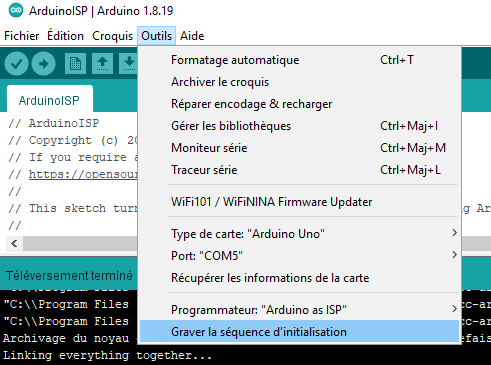Click the Open sketch up-arrow icon
Screen dimensions: 491x365
[102, 63]
